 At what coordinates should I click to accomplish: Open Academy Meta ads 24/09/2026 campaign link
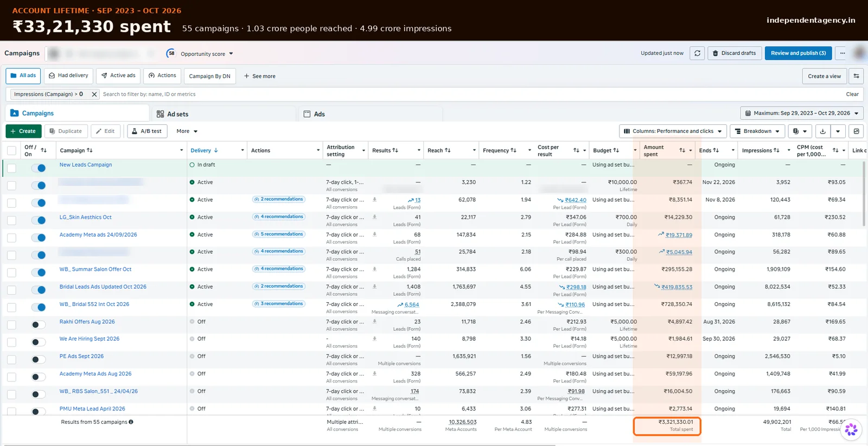point(98,235)
